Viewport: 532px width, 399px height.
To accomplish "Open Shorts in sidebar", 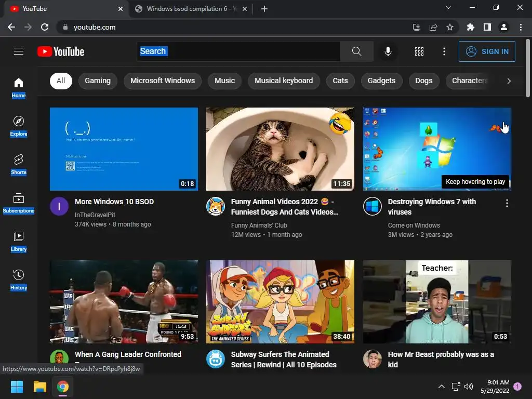I will pyautogui.click(x=19, y=165).
